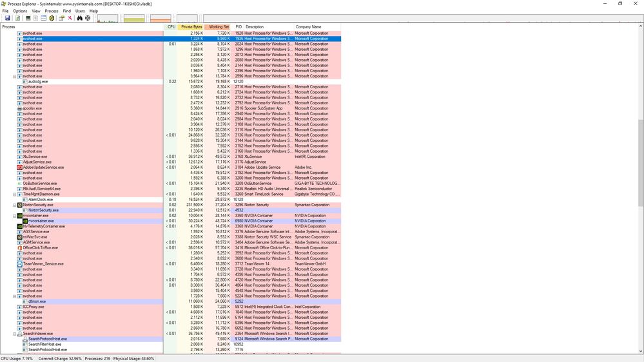Open the Process menu
Image resolution: width=644 pixels, height=362 pixels.
pos(52,11)
